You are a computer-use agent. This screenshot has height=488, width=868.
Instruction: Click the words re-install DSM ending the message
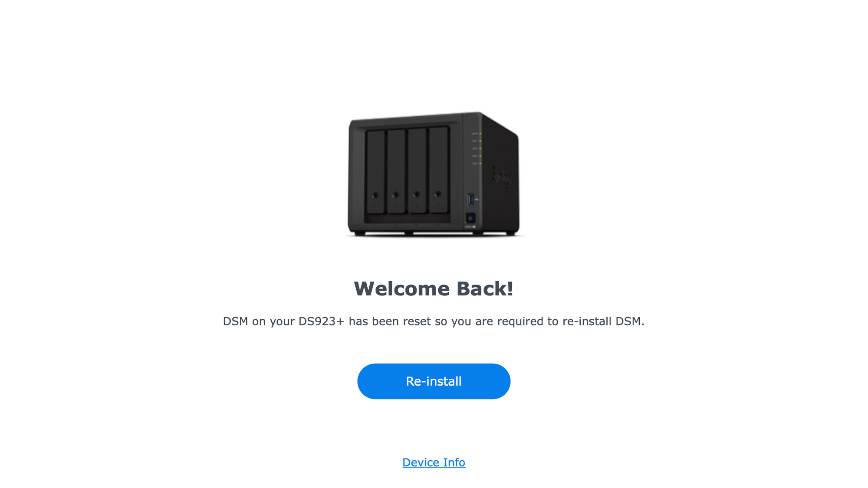(603, 321)
